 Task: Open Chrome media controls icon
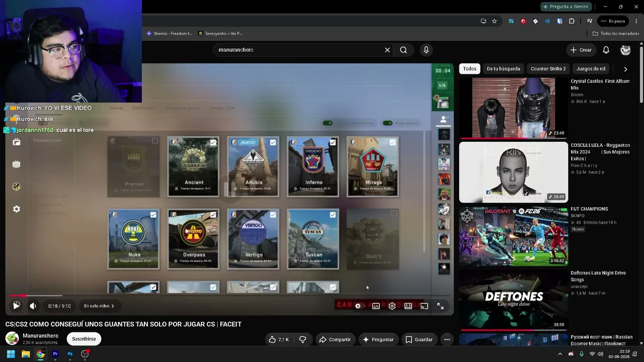pyautogui.click(x=589, y=21)
